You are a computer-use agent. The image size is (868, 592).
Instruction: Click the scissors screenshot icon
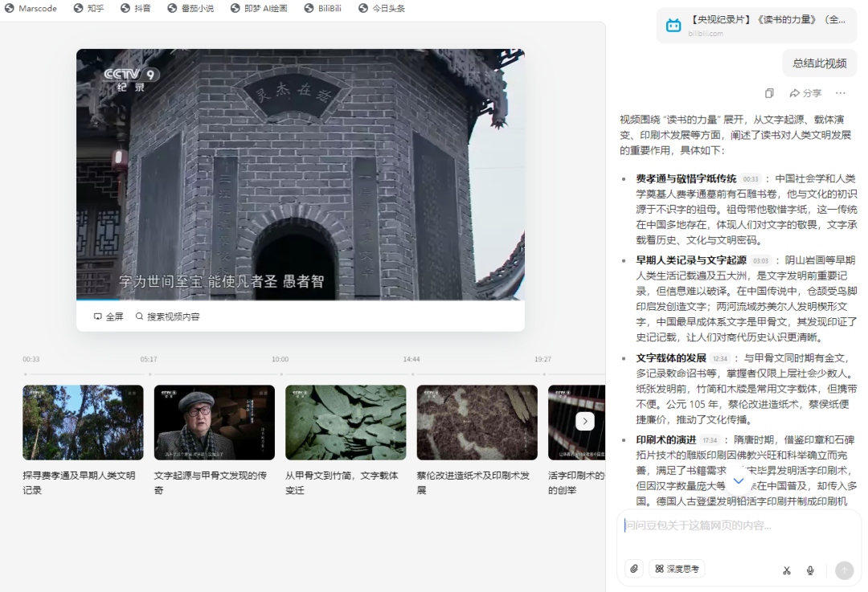[x=786, y=570]
